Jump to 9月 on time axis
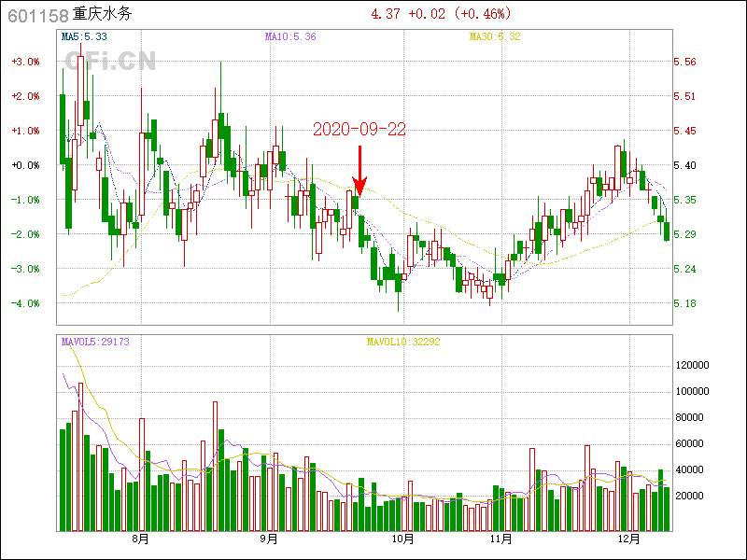 tap(269, 539)
